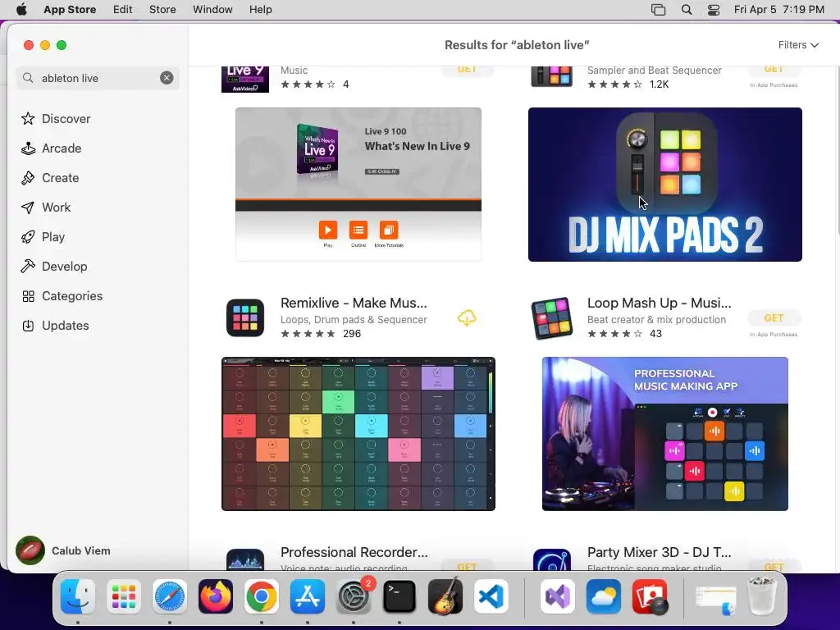Open the Remixlive app icon
The width and height of the screenshot is (840, 630).
click(x=245, y=317)
